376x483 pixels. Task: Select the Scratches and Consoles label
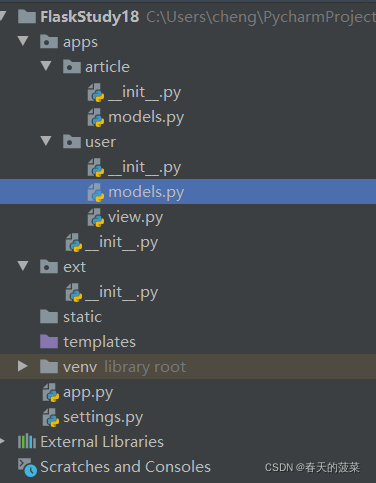click(x=125, y=467)
